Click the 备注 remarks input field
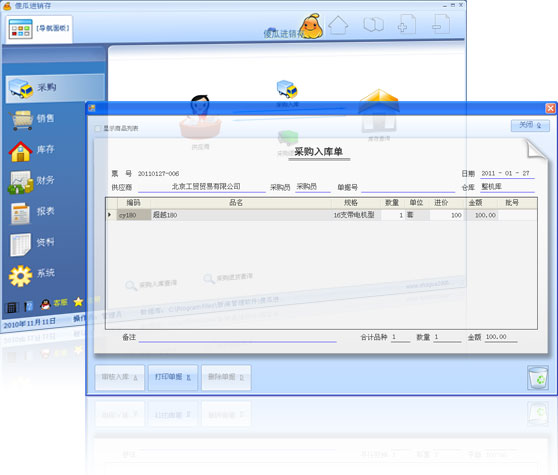This screenshot has height=475, width=558. [237, 337]
